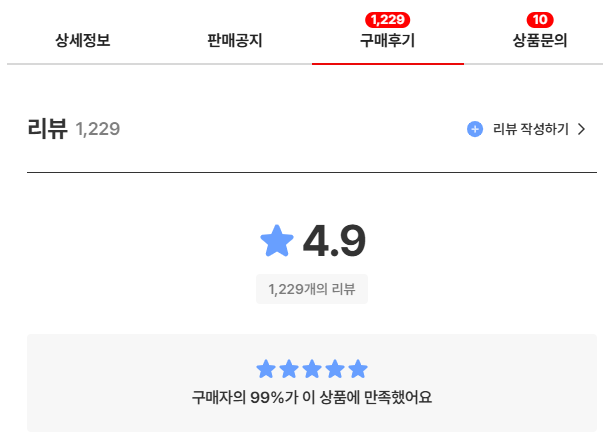Click the 리뷰 section heading
The height and width of the screenshot is (440, 603).
pos(47,128)
